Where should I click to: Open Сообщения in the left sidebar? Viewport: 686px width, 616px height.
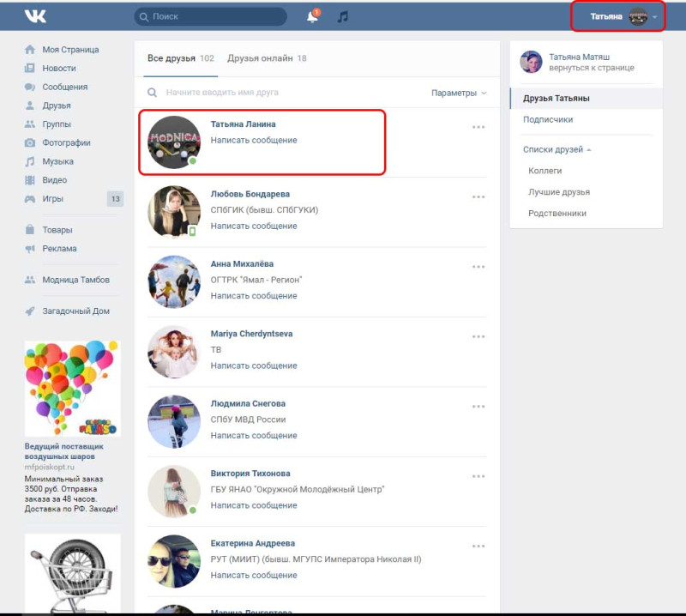coord(65,87)
